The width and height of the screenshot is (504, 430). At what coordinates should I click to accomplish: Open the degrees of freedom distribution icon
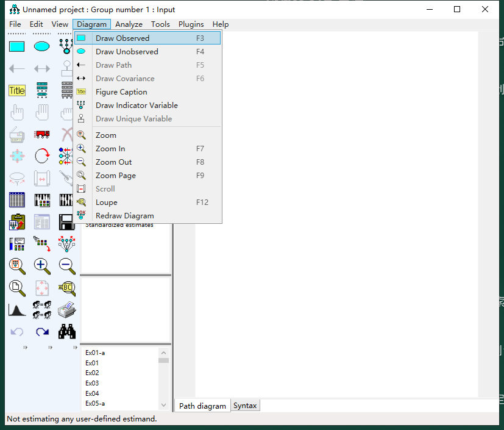point(16,310)
